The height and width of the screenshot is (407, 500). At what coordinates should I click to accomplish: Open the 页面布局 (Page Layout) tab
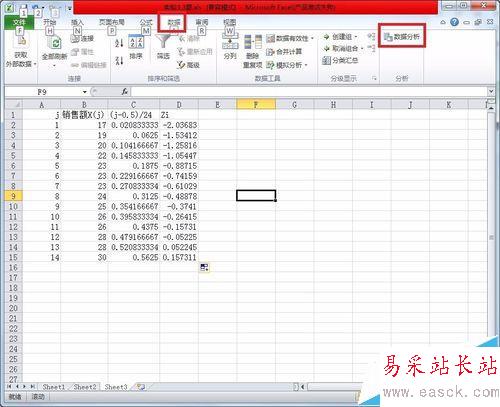click(112, 22)
